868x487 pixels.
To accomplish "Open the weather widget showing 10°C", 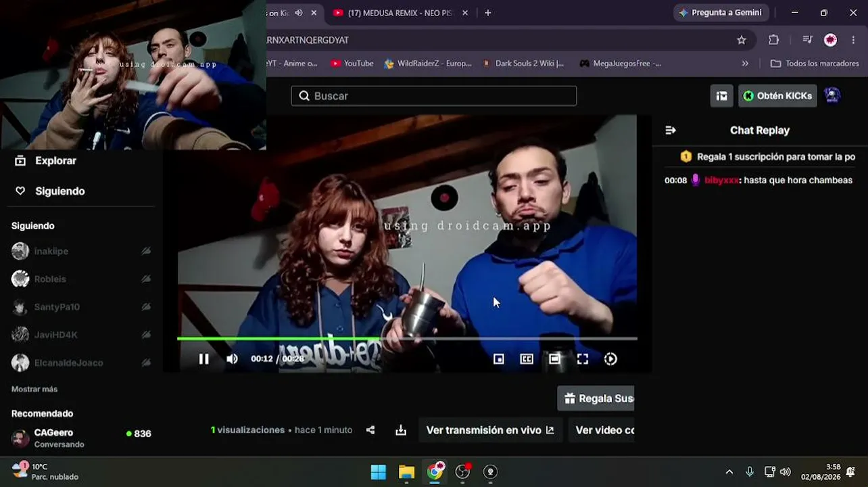I will coord(45,471).
